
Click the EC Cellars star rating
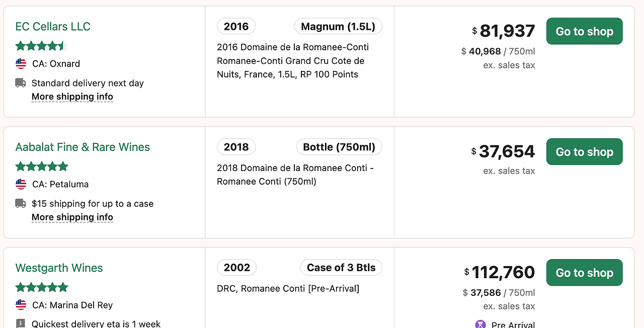click(41, 46)
